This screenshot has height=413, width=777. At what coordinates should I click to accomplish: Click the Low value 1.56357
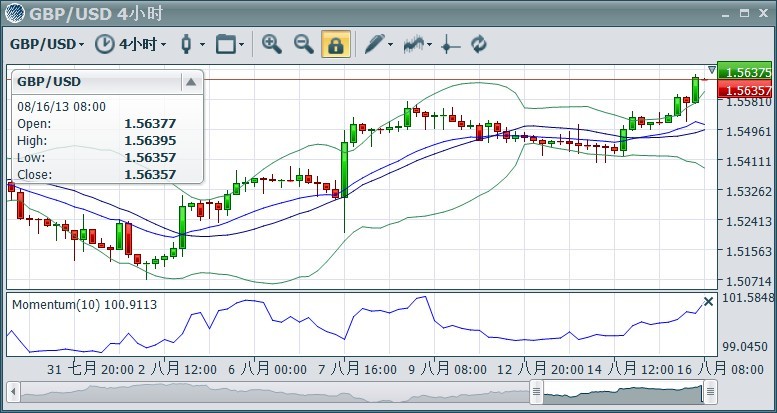(x=150, y=158)
